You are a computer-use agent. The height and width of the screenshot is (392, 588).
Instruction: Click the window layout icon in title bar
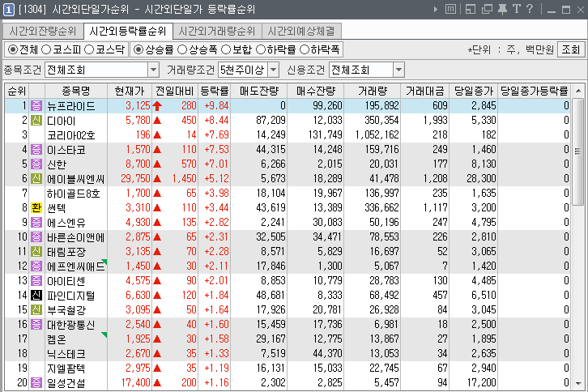[471, 9]
